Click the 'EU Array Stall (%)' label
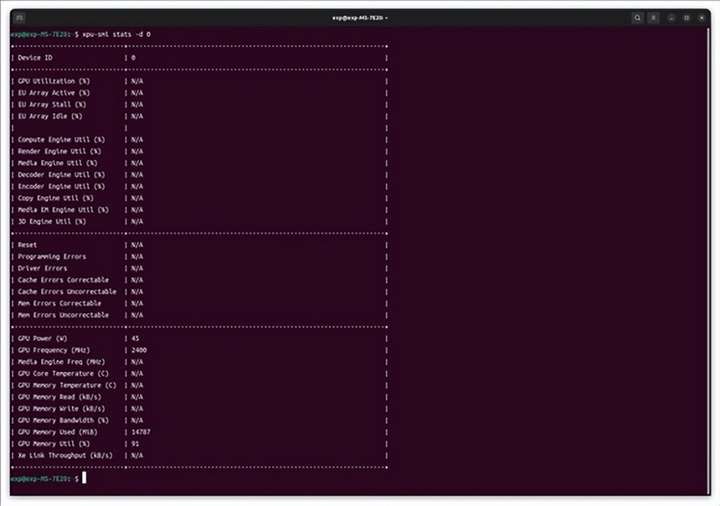This screenshot has height=506, width=720. (52, 105)
